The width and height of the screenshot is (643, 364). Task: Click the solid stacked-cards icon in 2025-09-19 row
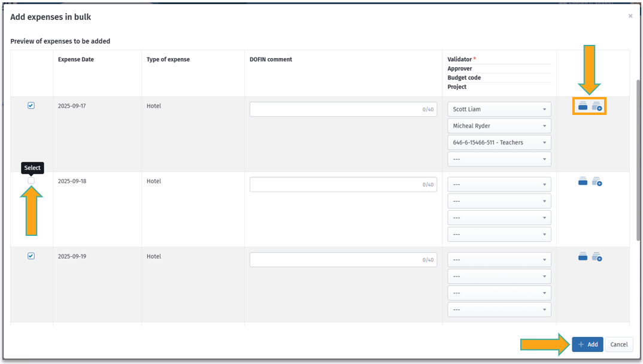[583, 257]
